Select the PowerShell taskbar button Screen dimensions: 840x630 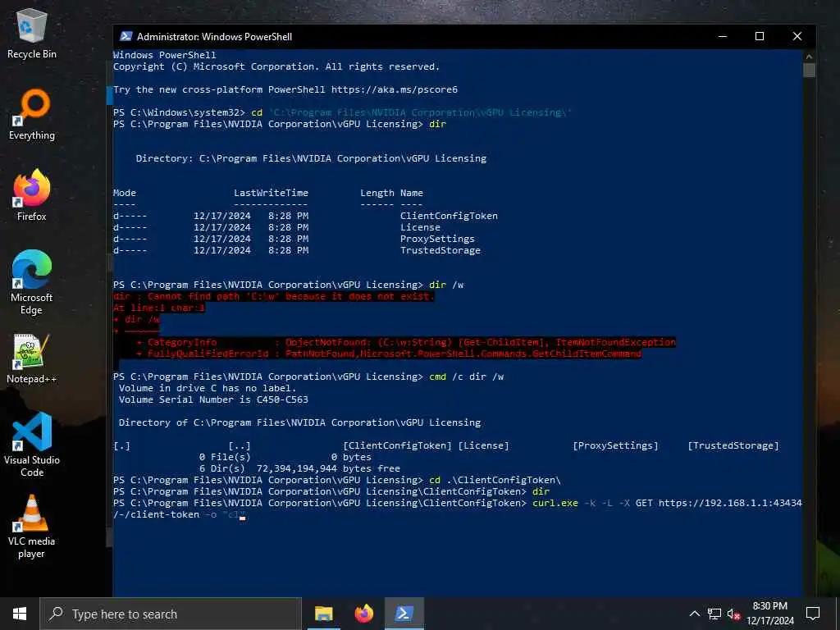(404, 614)
